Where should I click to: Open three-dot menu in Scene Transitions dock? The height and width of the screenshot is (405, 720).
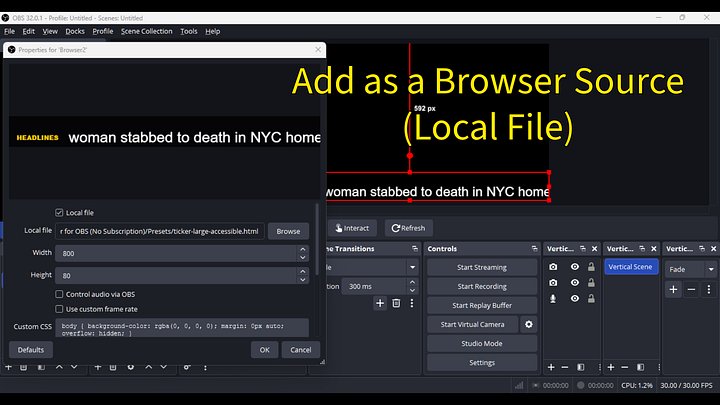click(412, 303)
